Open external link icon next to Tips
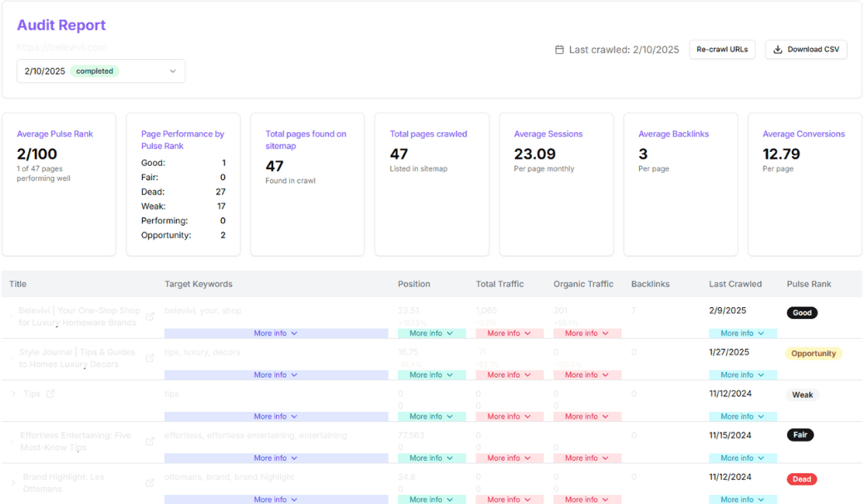 [x=51, y=394]
